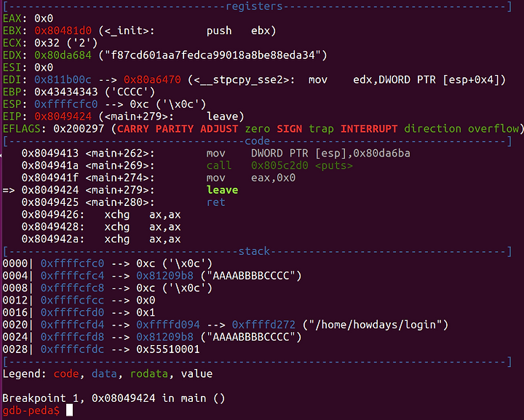The image size is (524, 420).
Task: Click the ESI register label
Action: click(12, 68)
